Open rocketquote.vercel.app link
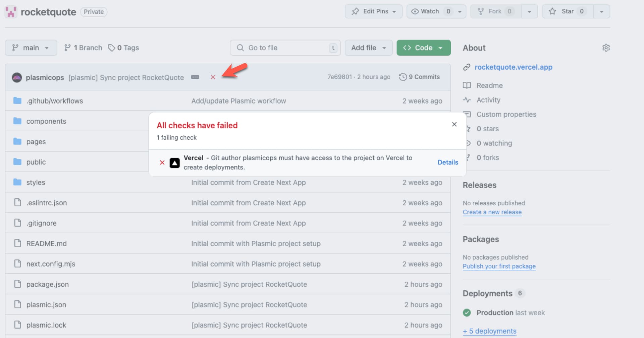644x338 pixels. [x=513, y=67]
